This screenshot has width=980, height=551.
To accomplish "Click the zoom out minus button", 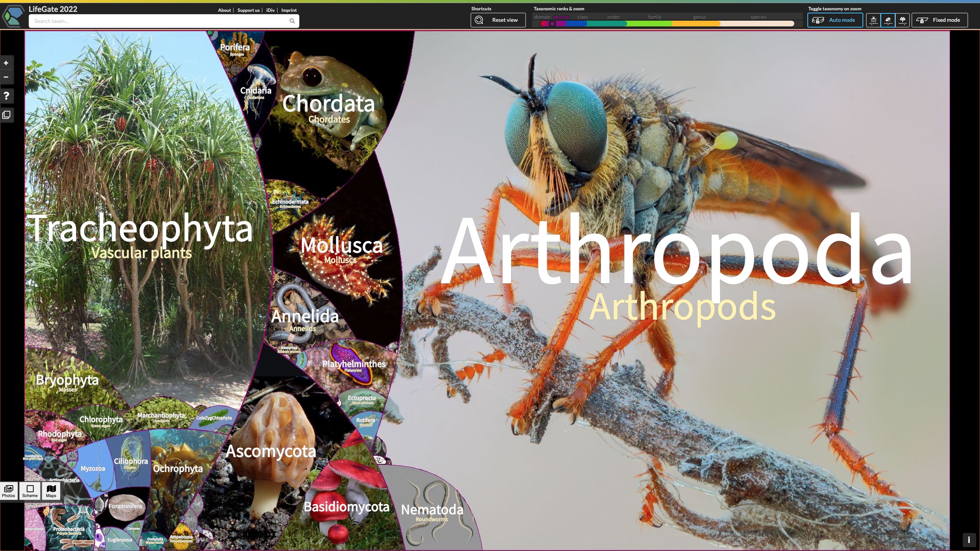I will click(x=6, y=77).
